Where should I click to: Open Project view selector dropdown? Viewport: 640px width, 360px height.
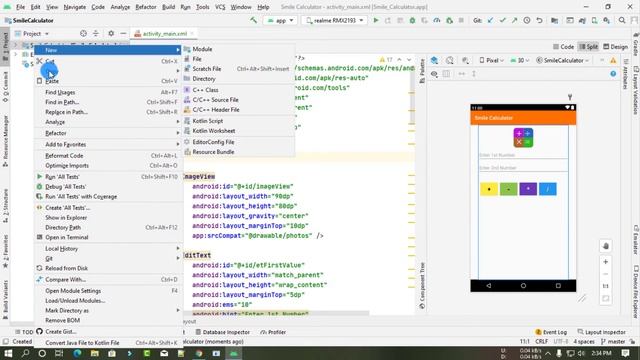[x=32, y=33]
